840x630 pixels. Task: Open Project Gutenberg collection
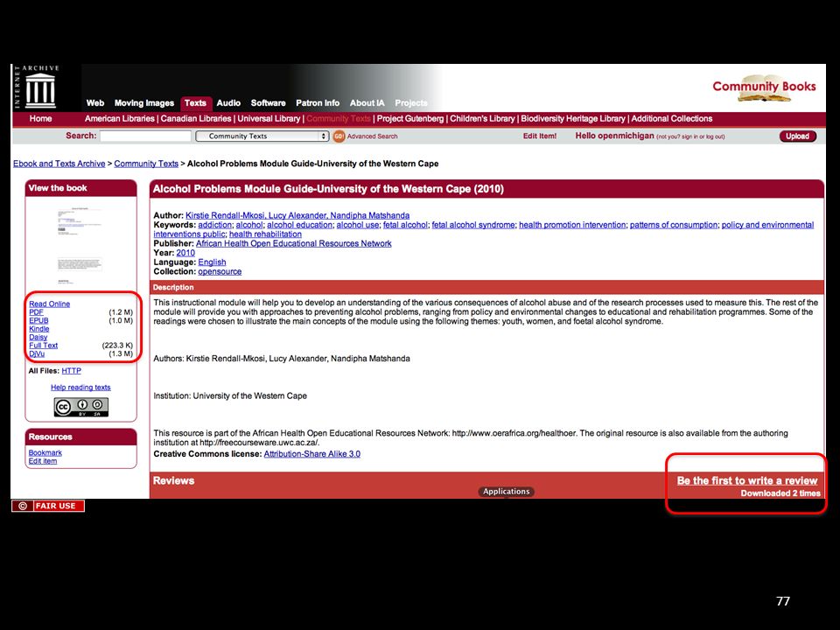[410, 118]
